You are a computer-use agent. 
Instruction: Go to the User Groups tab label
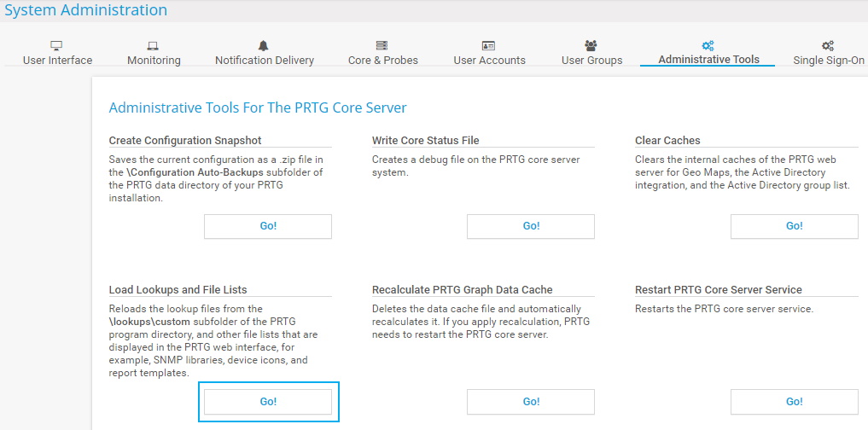tap(591, 61)
